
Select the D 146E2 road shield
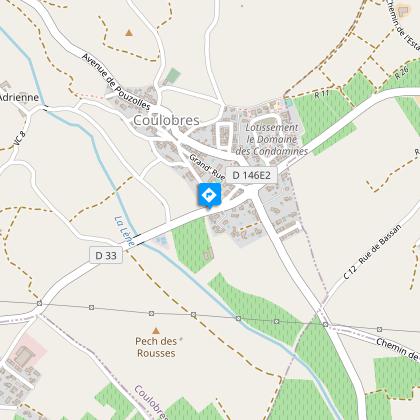coord(251,175)
